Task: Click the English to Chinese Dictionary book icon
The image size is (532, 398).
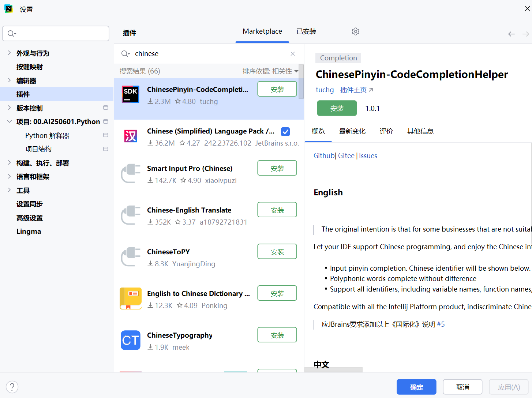Action: click(131, 298)
